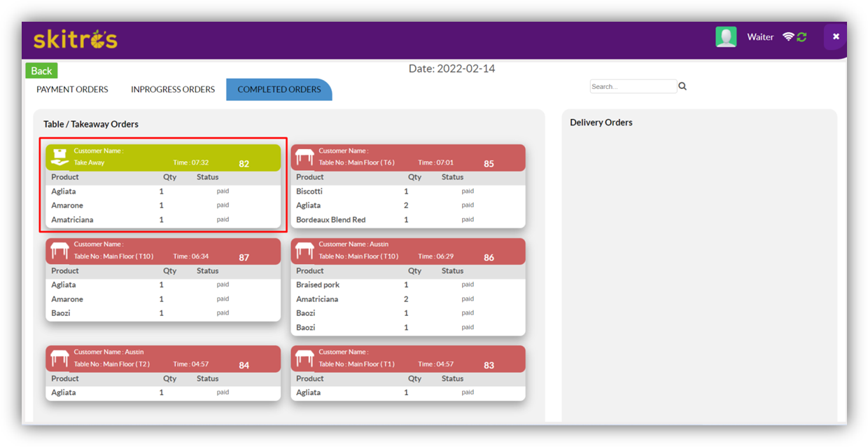This screenshot has width=868, height=447.
Task: Click the table icon on order 83
Action: pyautogui.click(x=304, y=358)
